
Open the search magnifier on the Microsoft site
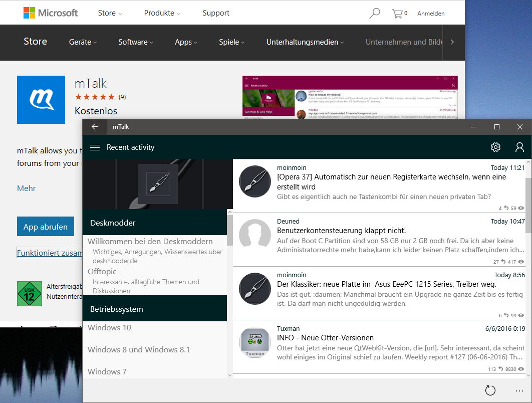[x=375, y=13]
